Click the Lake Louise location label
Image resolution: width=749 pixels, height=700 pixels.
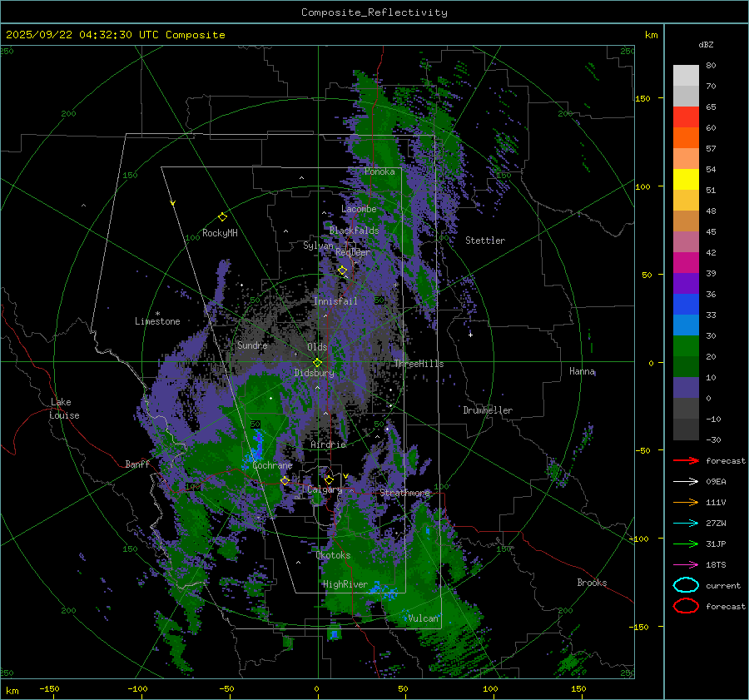pos(64,409)
